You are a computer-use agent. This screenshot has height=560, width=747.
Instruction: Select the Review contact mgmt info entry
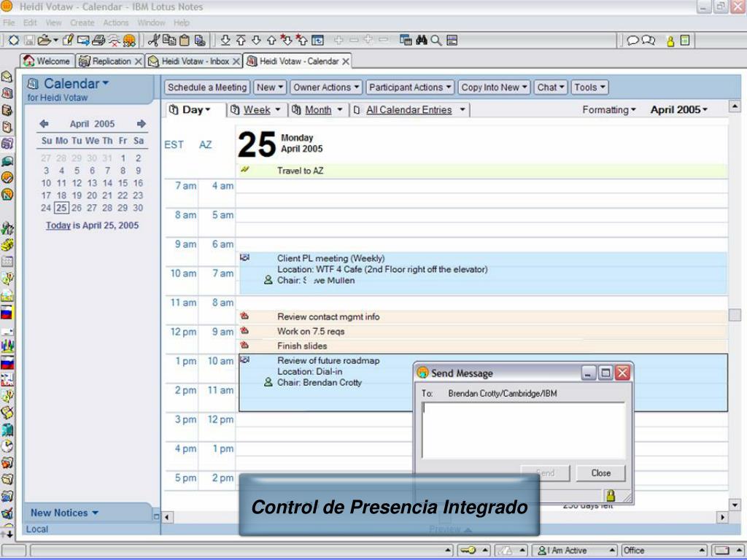pos(483,316)
